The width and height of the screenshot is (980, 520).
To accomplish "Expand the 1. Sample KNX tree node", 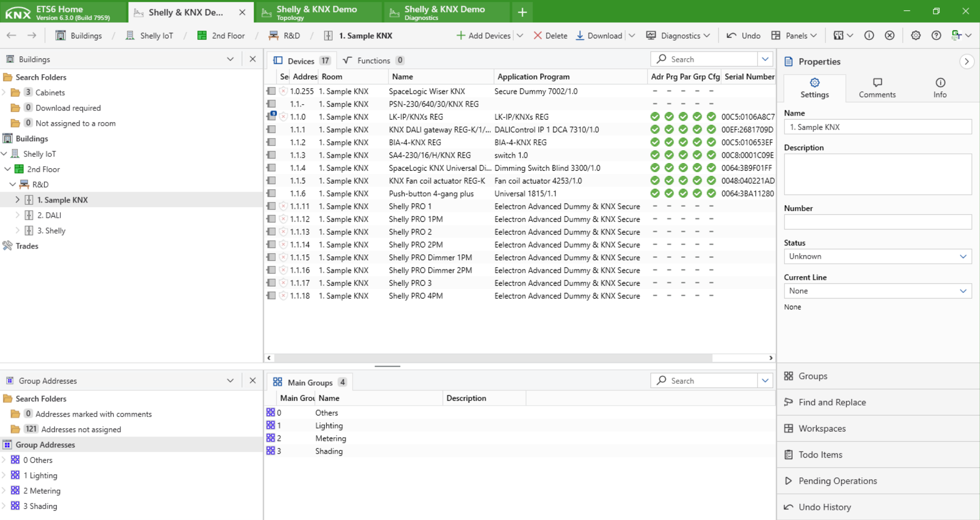I will tap(17, 200).
